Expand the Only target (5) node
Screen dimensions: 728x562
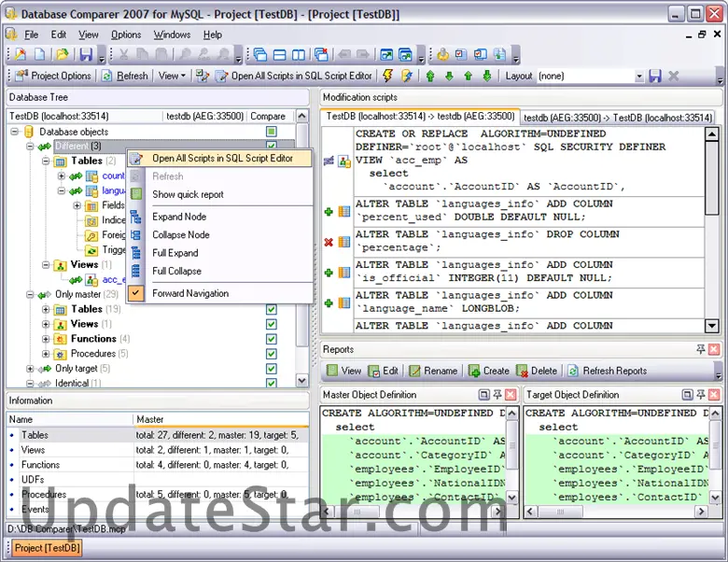(x=30, y=369)
